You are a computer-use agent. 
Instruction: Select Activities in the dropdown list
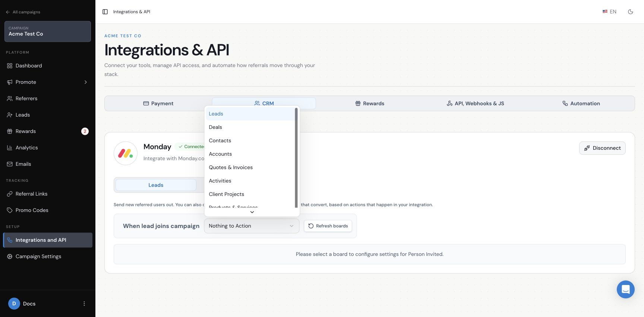point(250,181)
